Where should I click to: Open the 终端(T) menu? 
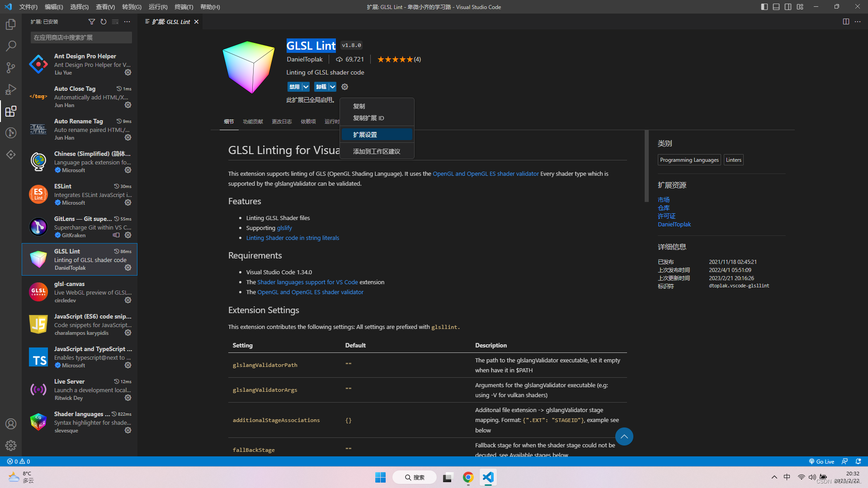tap(184, 7)
